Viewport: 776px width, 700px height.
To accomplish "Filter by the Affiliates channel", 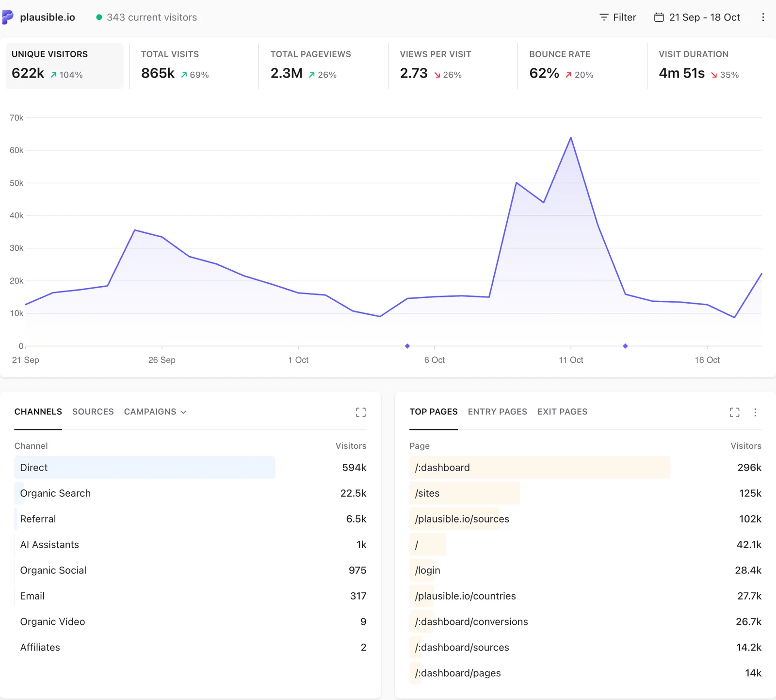I will pos(190,648).
